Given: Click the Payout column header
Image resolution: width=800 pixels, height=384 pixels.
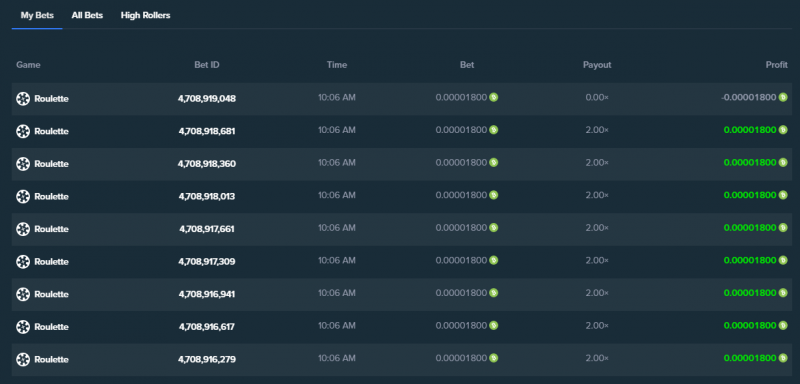Looking at the screenshot, I should [597, 65].
